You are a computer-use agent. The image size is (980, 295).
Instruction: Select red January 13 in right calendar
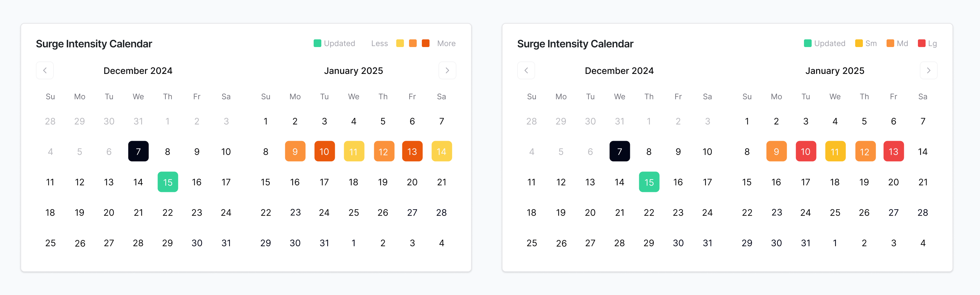click(893, 151)
